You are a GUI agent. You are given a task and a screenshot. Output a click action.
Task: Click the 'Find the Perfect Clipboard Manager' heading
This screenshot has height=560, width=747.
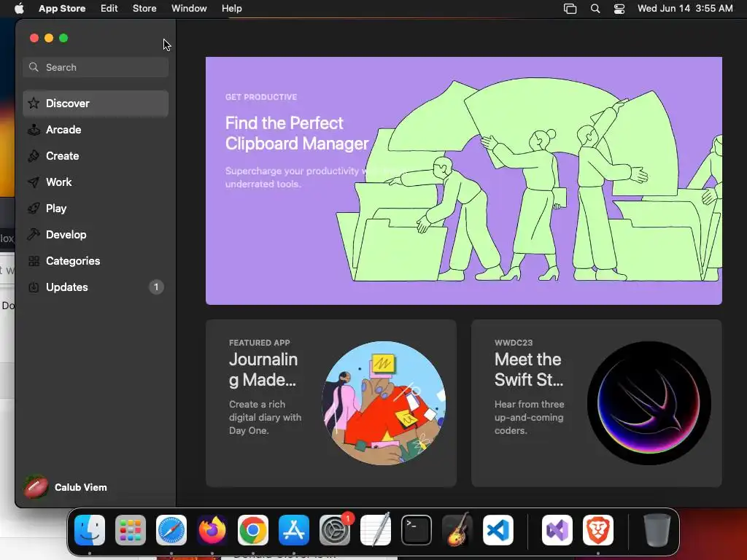[x=297, y=133]
